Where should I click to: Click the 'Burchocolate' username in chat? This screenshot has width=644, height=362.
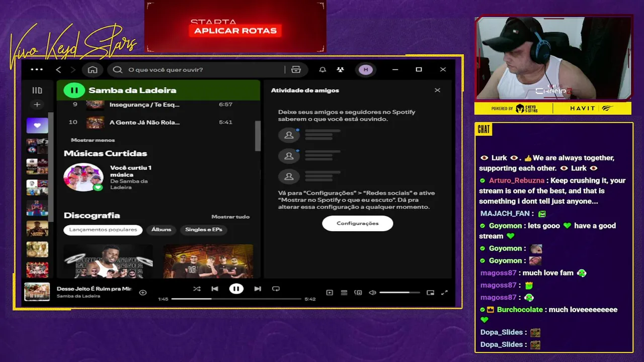pos(521,310)
